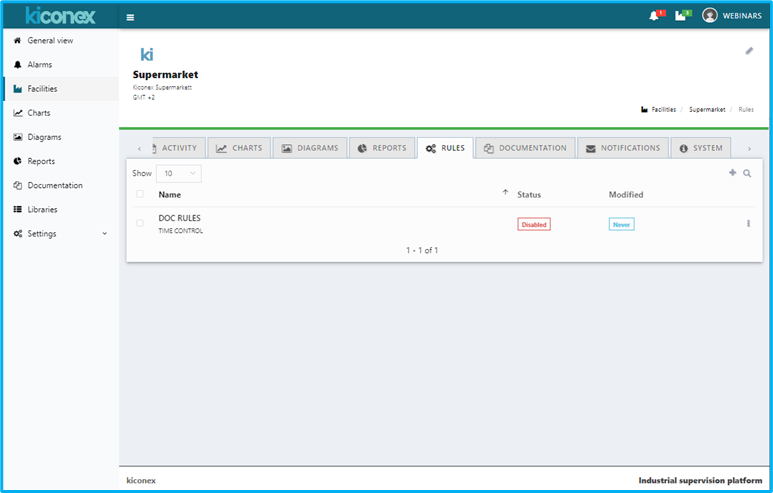Toggle the select-all rules checkbox
773x493 pixels.
click(x=140, y=194)
